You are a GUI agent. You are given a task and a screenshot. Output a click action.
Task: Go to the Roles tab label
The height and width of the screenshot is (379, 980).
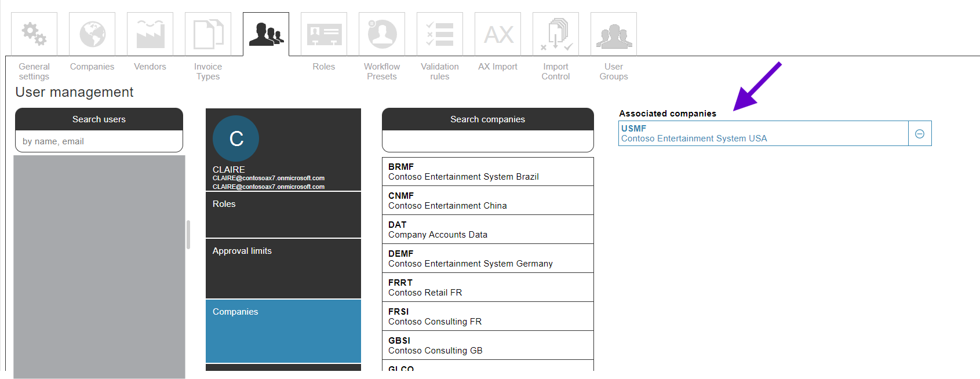324,67
